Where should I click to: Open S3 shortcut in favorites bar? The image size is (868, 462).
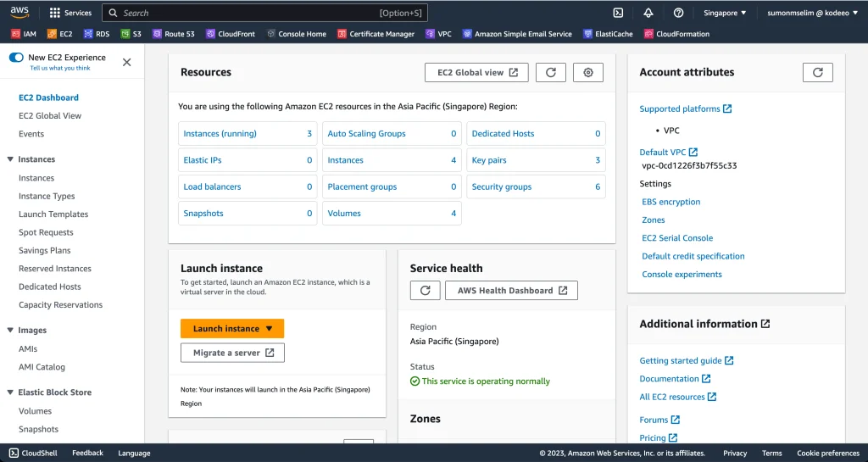(131, 34)
